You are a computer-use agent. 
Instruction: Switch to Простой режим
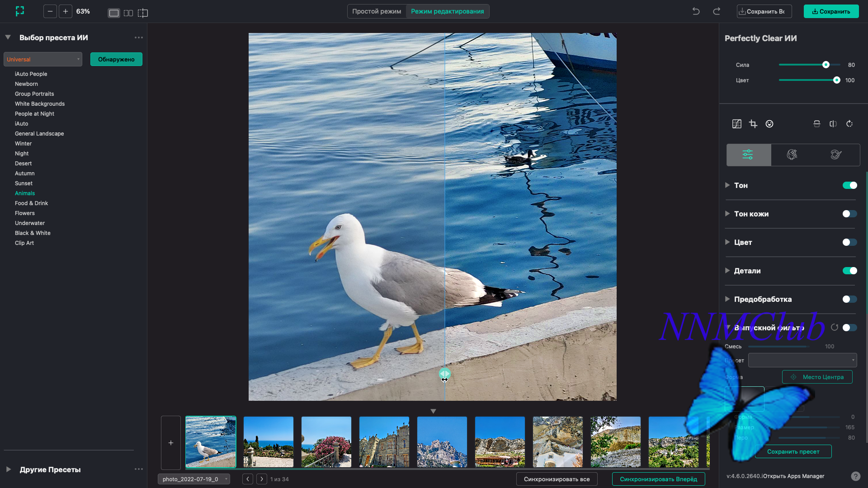[377, 11]
